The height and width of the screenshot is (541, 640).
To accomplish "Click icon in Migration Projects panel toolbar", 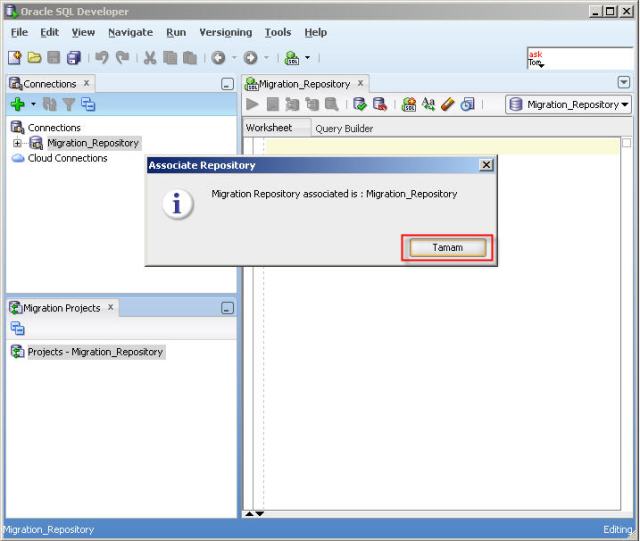I will pyautogui.click(x=18, y=328).
